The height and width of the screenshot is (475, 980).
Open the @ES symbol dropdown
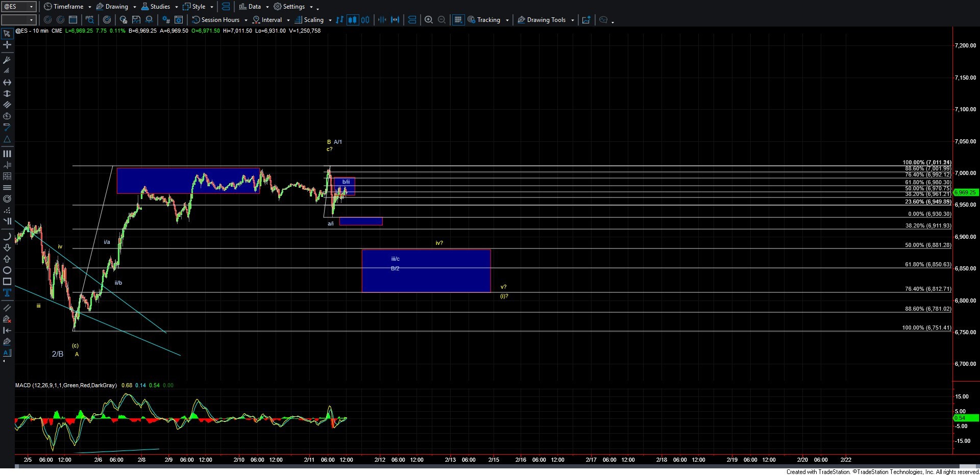31,7
